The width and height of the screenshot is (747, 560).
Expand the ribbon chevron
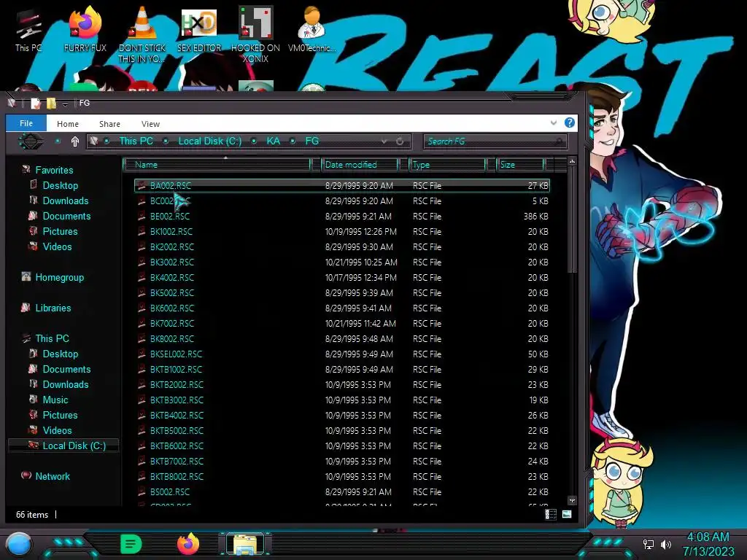click(x=554, y=122)
